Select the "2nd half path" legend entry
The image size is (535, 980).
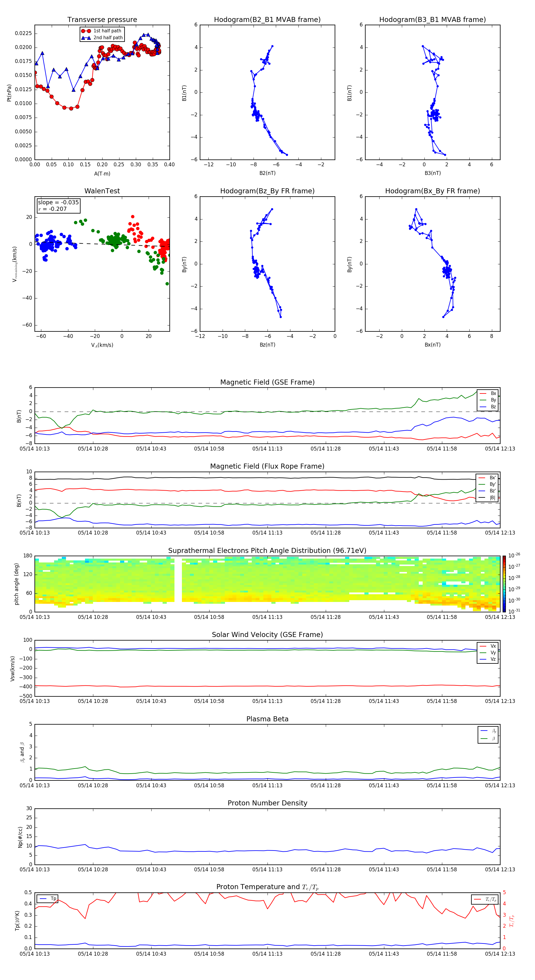pyautogui.click(x=102, y=38)
